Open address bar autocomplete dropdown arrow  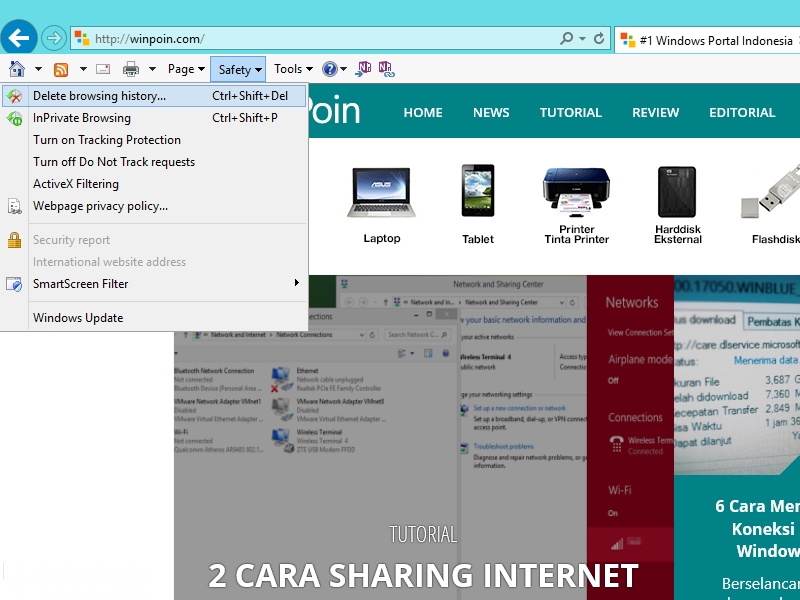(582, 38)
